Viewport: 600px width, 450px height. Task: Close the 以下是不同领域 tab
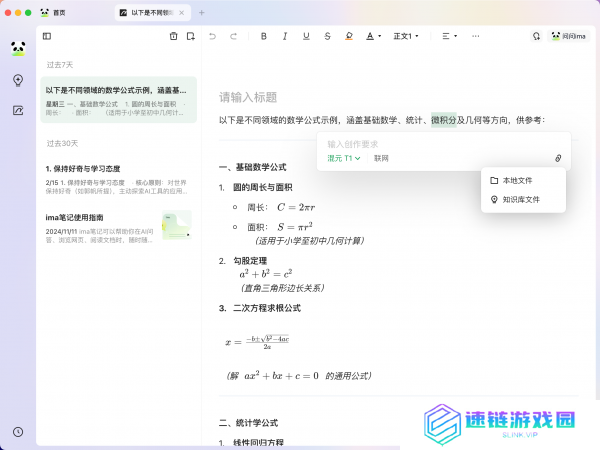[x=182, y=13]
